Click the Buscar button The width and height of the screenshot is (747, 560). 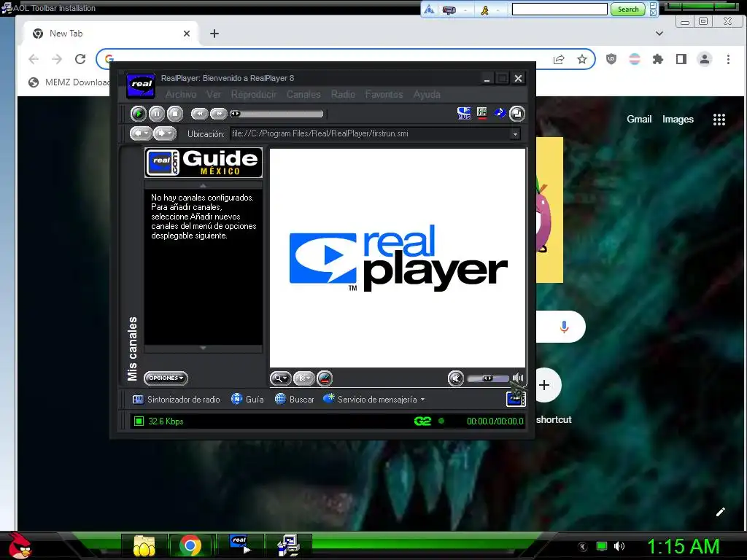[x=295, y=399]
